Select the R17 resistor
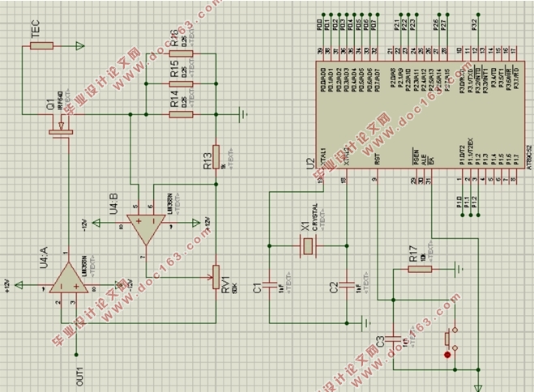The width and height of the screenshot is (534, 392). [419, 268]
